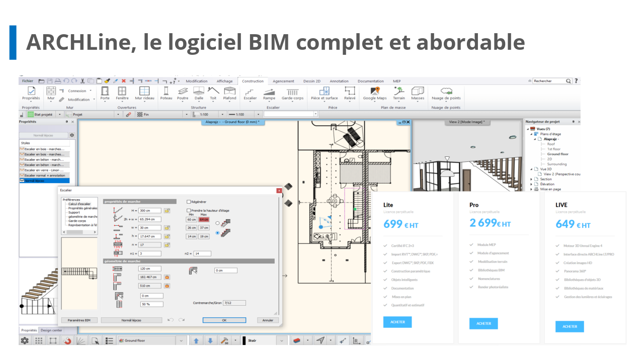Open the Fin hatch dropdown

(x=187, y=114)
